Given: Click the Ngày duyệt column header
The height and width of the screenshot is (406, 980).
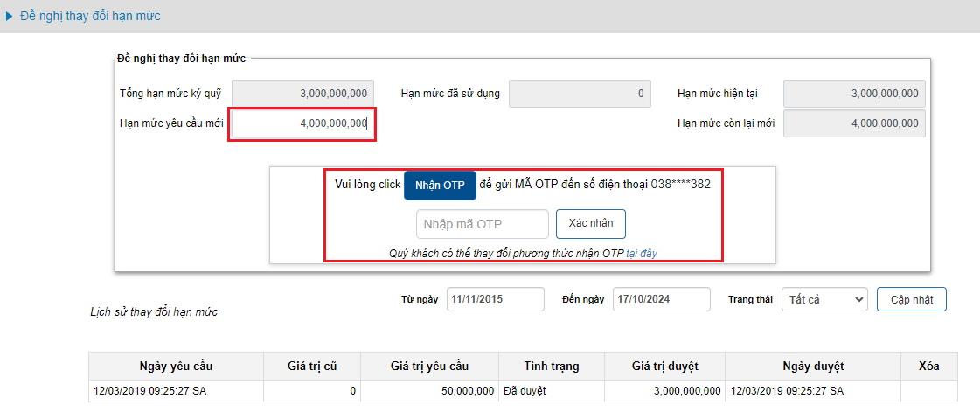Looking at the screenshot, I should click(813, 367).
